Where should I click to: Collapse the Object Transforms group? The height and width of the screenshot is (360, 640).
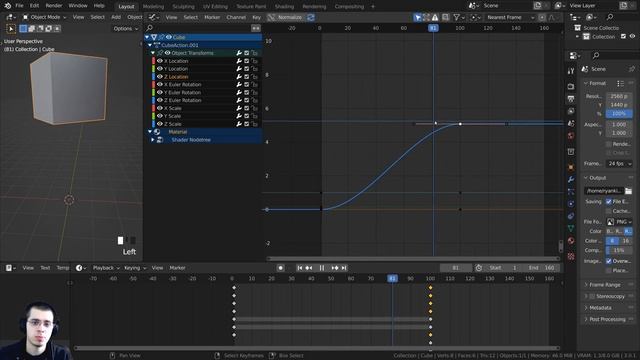click(x=153, y=53)
